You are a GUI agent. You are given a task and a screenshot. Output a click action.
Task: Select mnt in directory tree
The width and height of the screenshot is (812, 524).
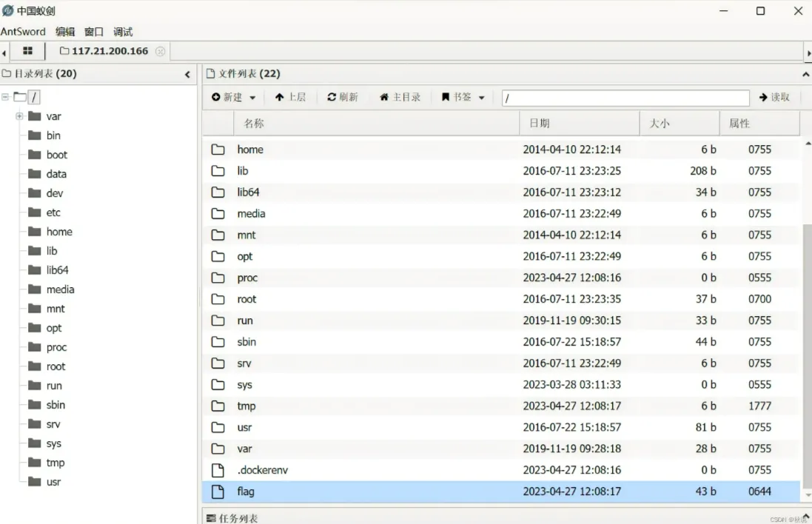(x=56, y=309)
